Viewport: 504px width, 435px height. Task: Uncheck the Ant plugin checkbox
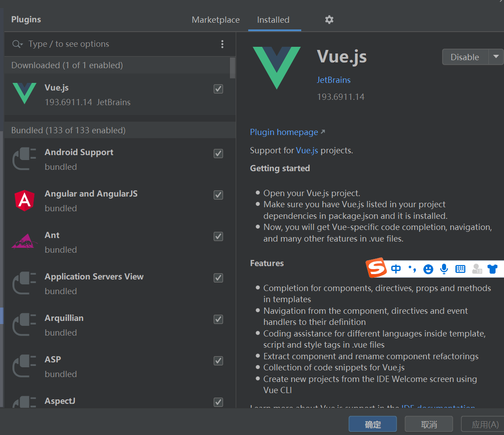[218, 237]
